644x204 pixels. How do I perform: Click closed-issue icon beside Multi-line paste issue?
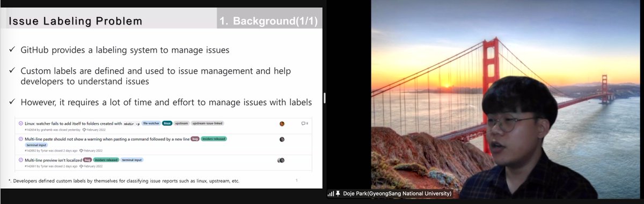coord(20,139)
